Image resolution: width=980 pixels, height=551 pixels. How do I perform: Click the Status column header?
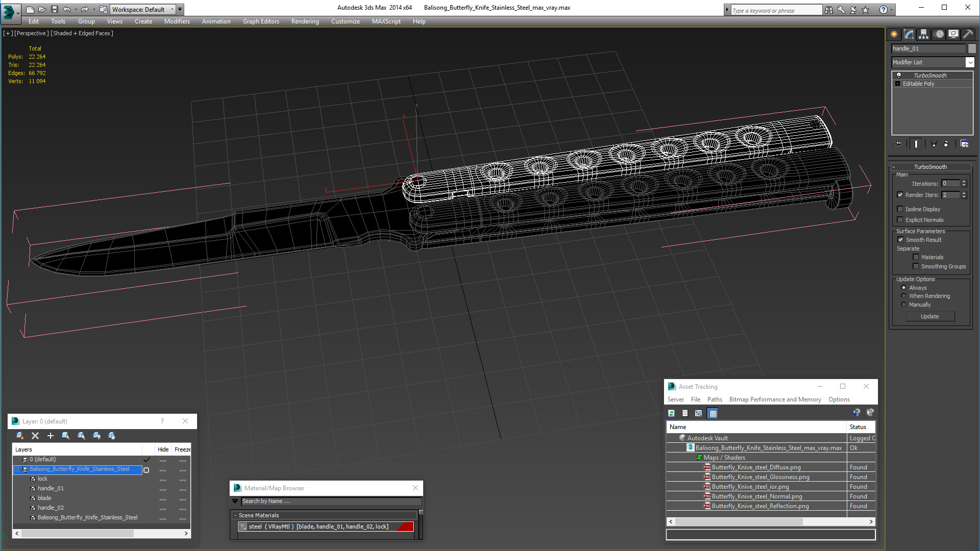point(861,427)
